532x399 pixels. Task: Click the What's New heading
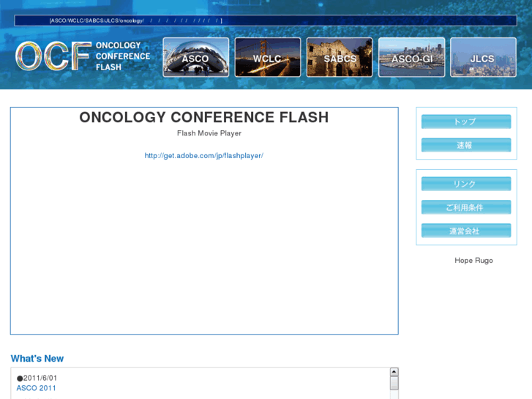click(x=37, y=359)
